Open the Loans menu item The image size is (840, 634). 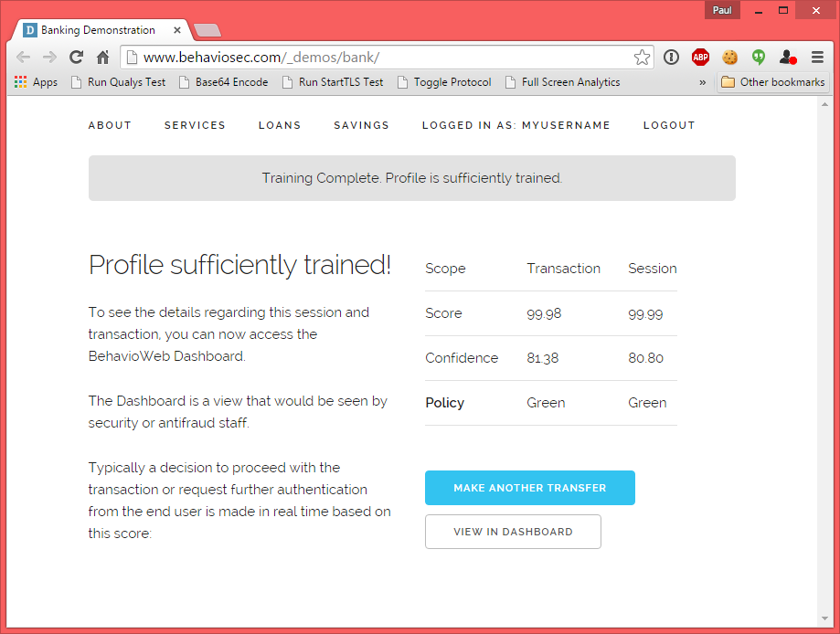tap(280, 125)
